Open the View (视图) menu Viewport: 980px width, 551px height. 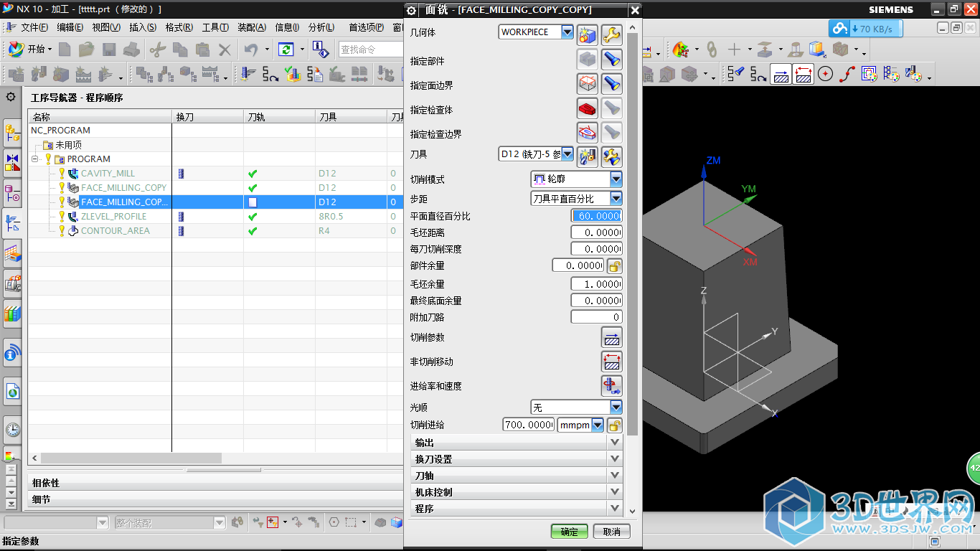click(106, 27)
